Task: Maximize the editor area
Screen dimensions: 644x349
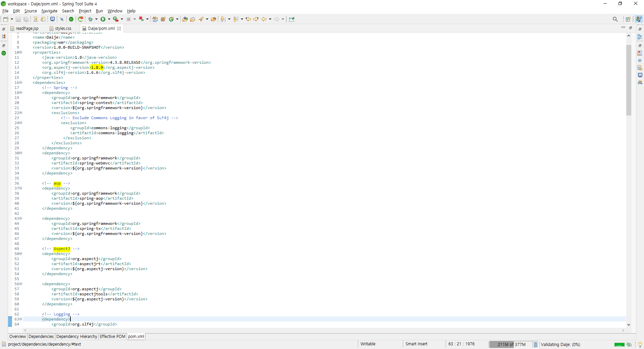Action: click(x=631, y=28)
